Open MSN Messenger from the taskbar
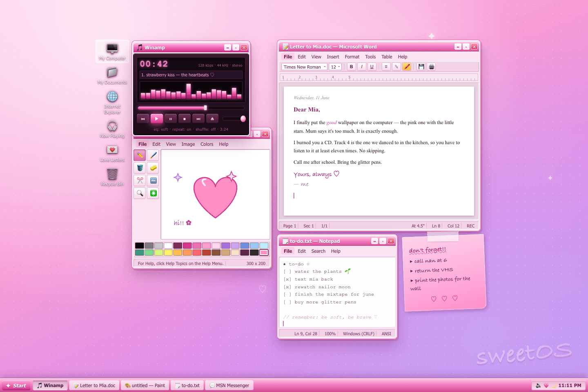 click(x=229, y=385)
